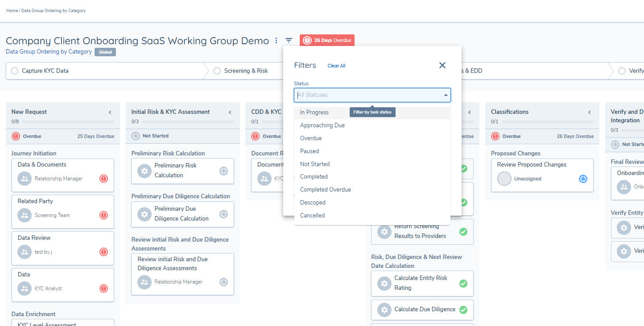Open the Screening & Risk stage

tap(246, 71)
